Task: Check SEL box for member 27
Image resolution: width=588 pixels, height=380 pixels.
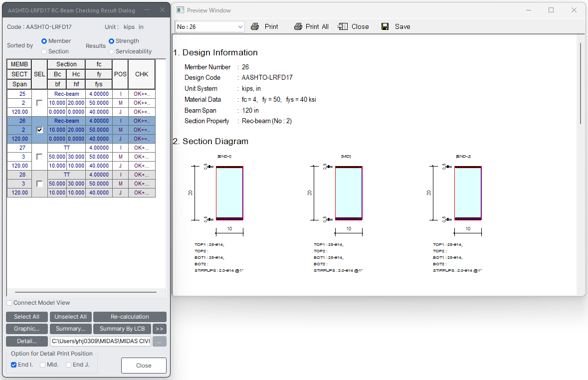Action: [39, 157]
